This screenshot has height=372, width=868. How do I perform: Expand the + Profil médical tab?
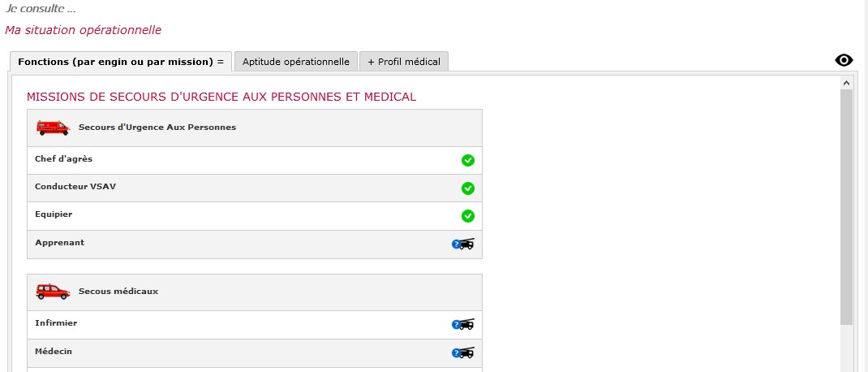[x=404, y=62]
